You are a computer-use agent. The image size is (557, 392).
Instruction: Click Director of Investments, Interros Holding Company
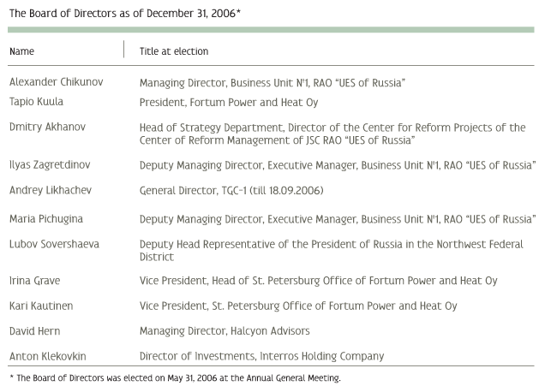pos(262,356)
